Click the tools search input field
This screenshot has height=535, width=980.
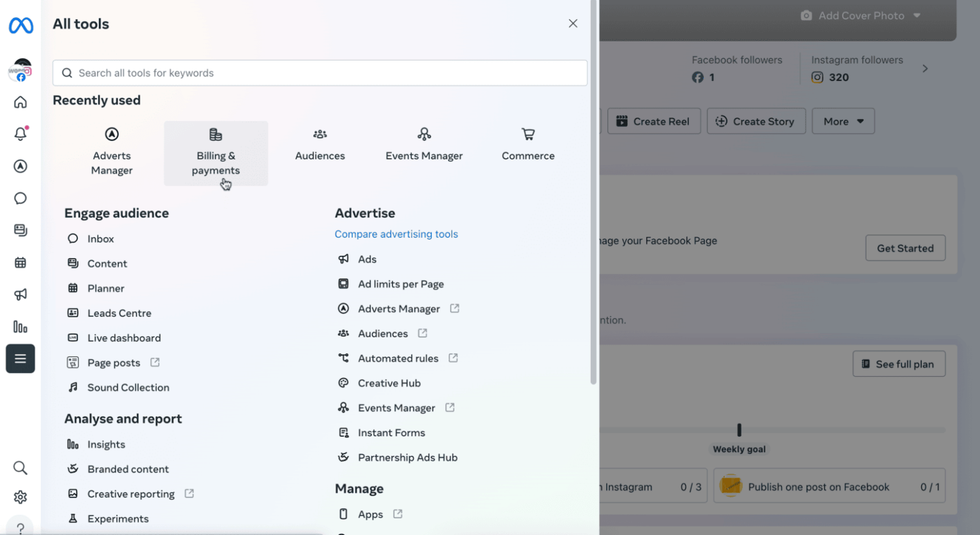pos(320,73)
